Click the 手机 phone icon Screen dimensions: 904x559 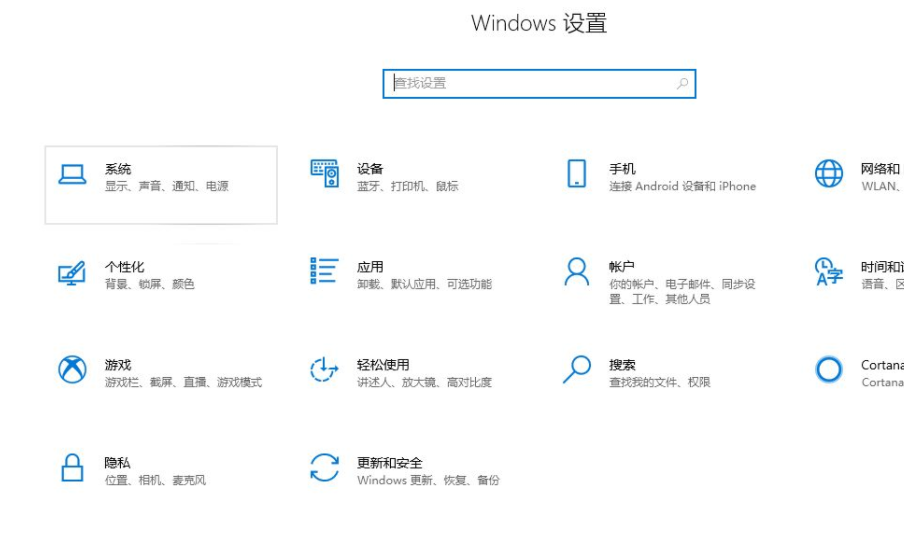point(577,173)
